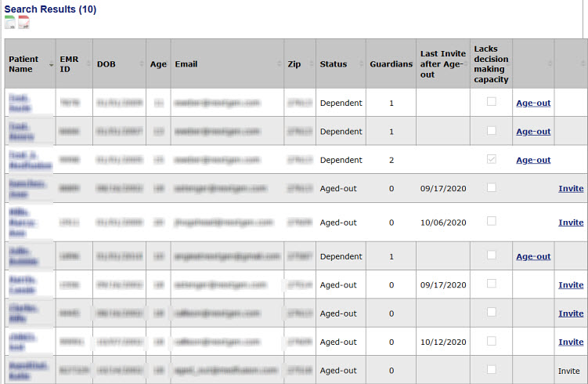
Task: Click sort arrows in Zip header
Action: tap(312, 63)
